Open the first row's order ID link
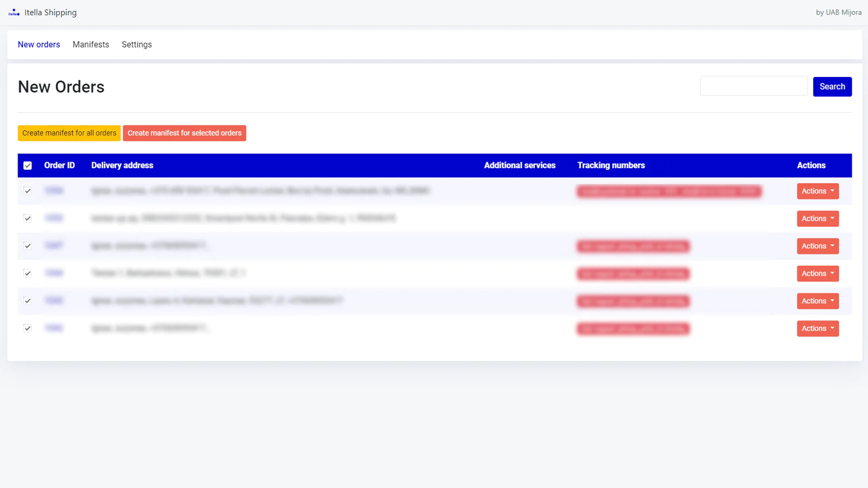 point(54,190)
